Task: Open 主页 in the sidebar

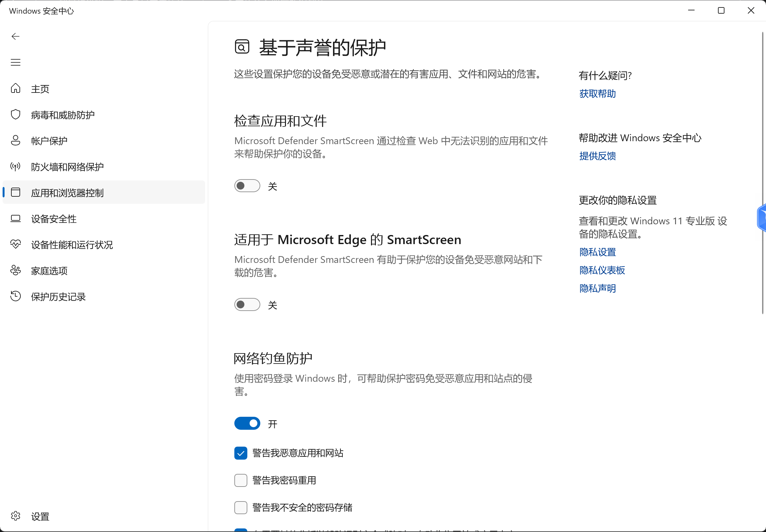Action: pyautogui.click(x=104, y=89)
